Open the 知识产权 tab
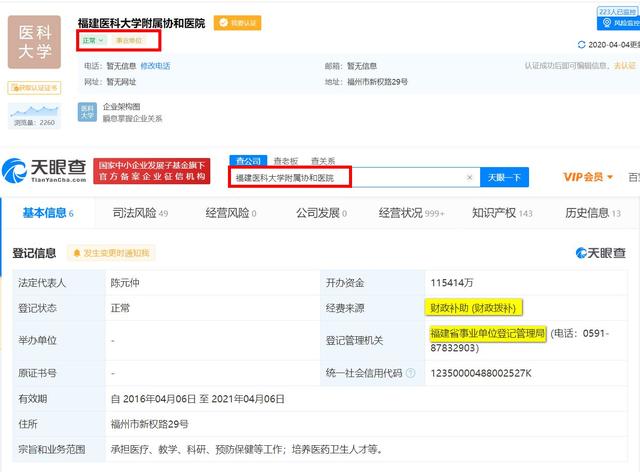640x472 pixels. pyautogui.click(x=502, y=213)
